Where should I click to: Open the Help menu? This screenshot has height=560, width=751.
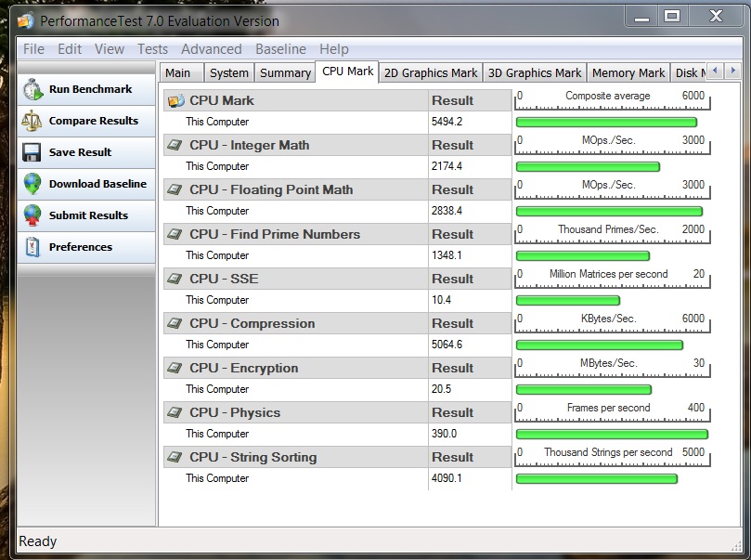coord(334,49)
